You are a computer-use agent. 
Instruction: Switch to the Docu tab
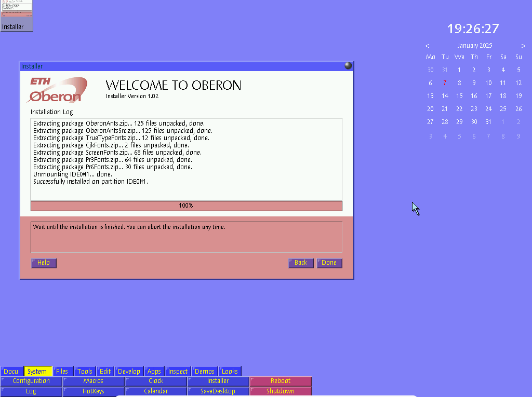(11, 371)
